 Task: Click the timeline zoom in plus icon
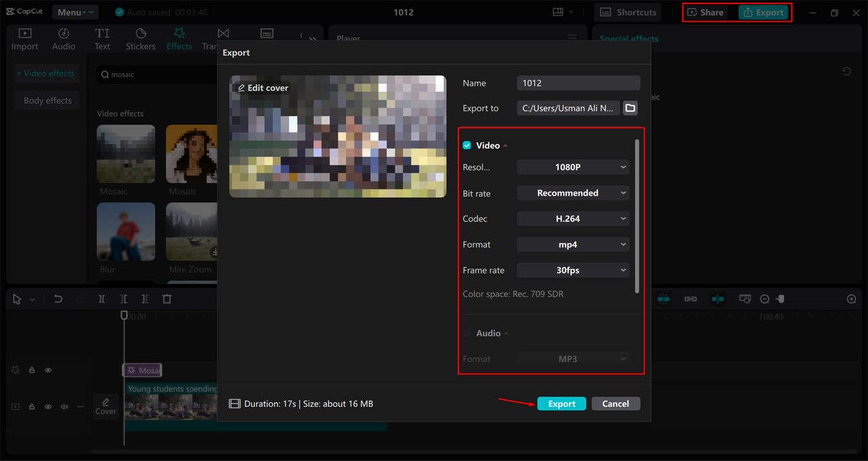(852, 299)
